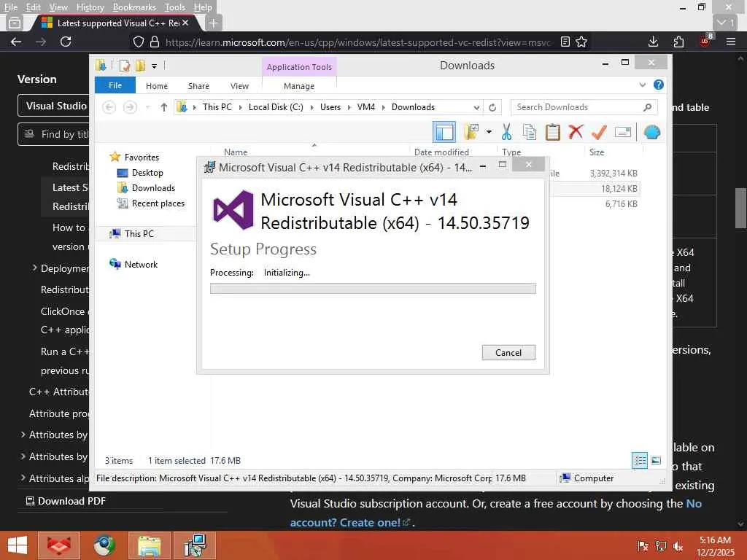Open browser extensions puzzle icon

(679, 42)
